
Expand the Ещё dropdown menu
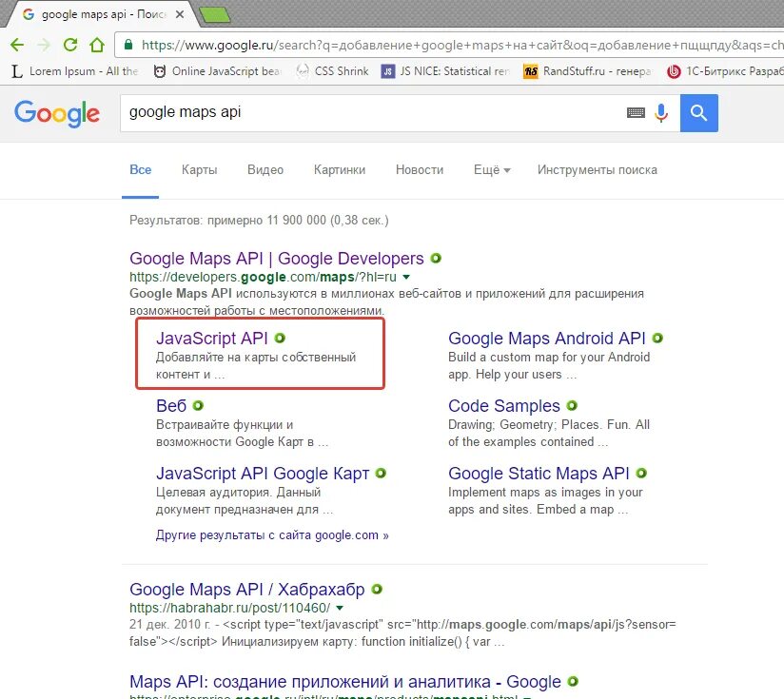tap(492, 170)
